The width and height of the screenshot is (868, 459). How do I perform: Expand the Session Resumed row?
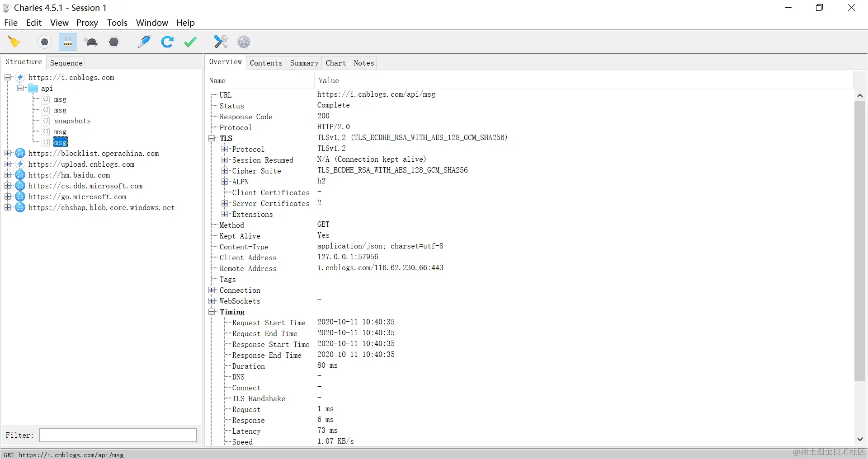click(x=224, y=160)
